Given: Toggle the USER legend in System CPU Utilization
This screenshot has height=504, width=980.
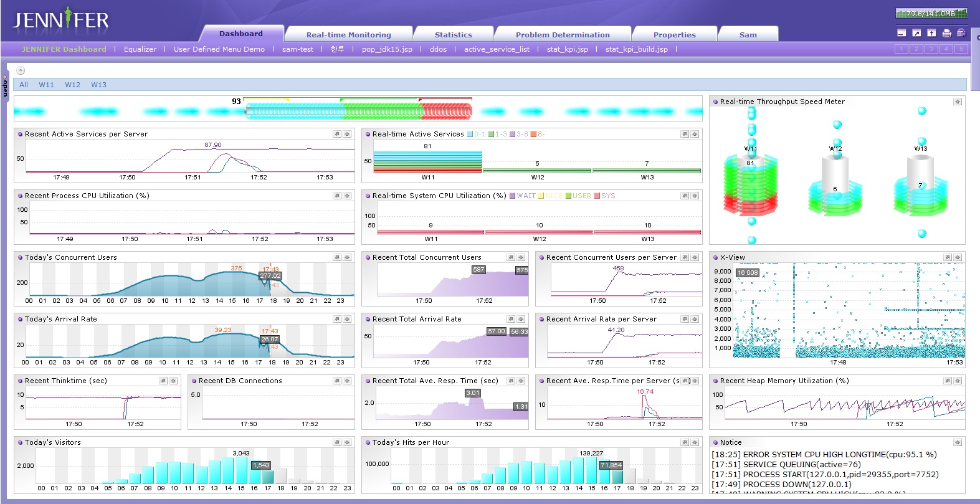Looking at the screenshot, I should click(x=578, y=196).
